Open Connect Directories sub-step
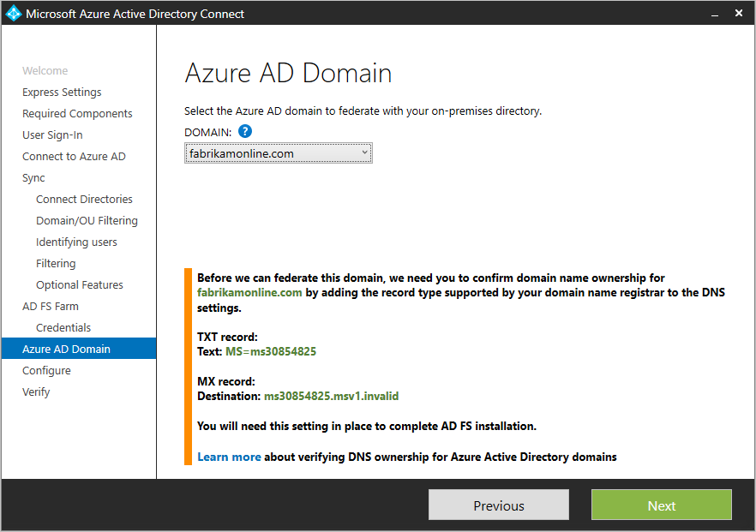Image resolution: width=756 pixels, height=532 pixels. coord(84,199)
